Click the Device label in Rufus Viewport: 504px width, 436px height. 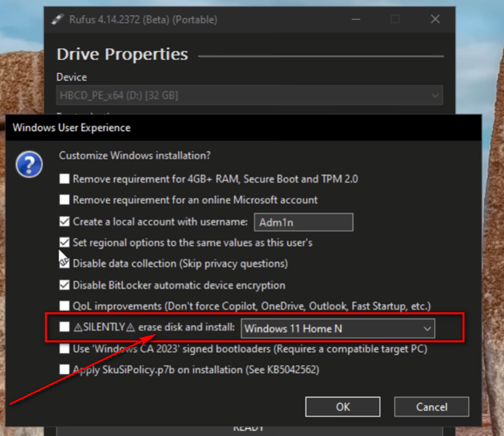72,77
